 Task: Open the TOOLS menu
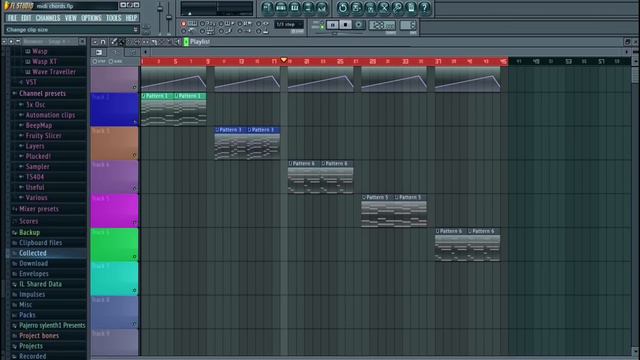point(113,18)
